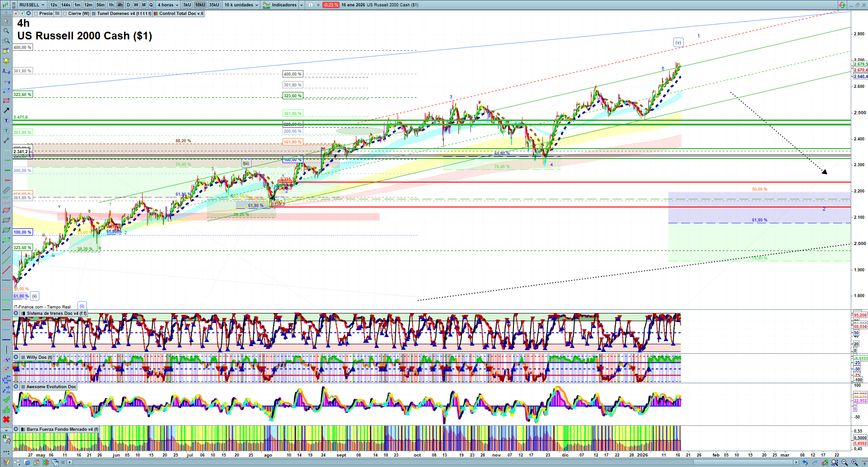The width and height of the screenshot is (868, 467).
Task: Select the magnifier zoom tool
Action: point(6,31)
